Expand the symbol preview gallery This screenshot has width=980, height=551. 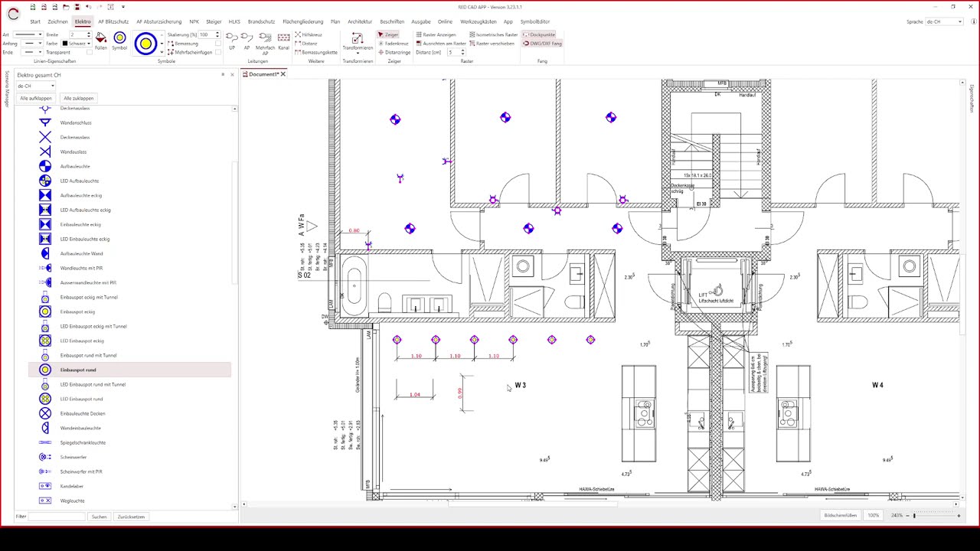tap(162, 53)
